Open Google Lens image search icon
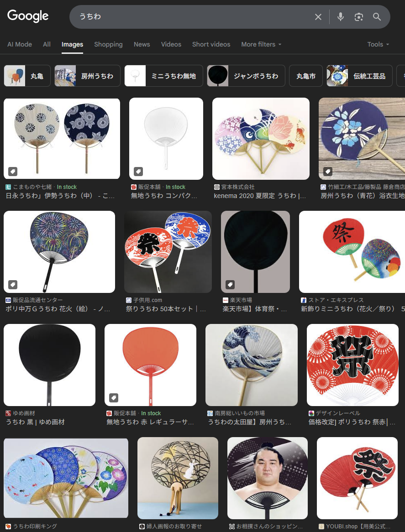The height and width of the screenshot is (532, 405). [x=359, y=17]
